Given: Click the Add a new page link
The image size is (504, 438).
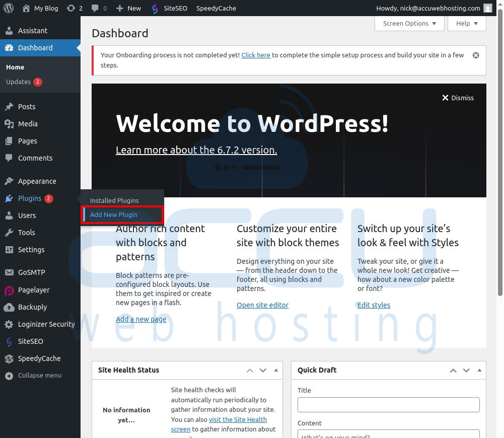Looking at the screenshot, I should [x=141, y=319].
